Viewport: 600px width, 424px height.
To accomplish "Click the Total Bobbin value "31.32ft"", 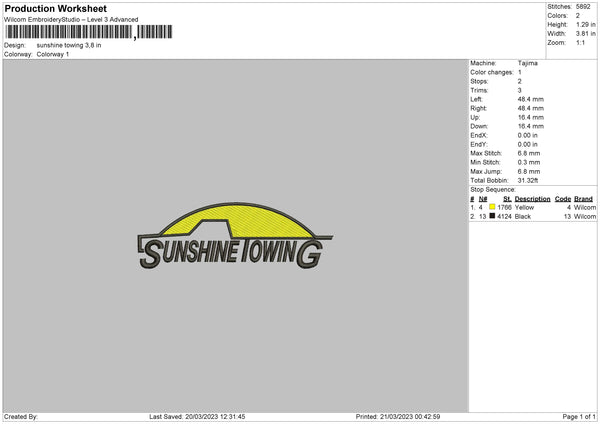I will point(528,180).
